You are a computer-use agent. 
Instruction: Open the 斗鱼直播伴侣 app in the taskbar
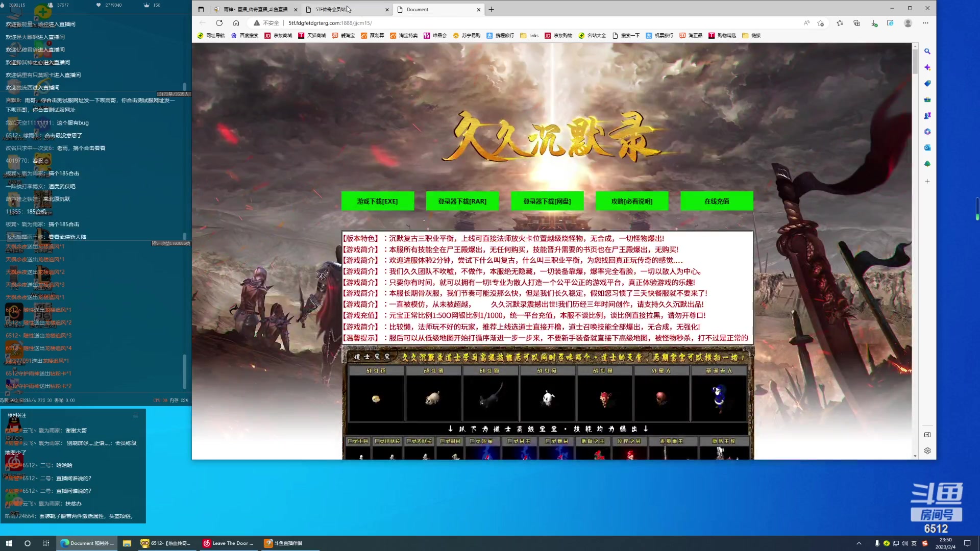(284, 543)
